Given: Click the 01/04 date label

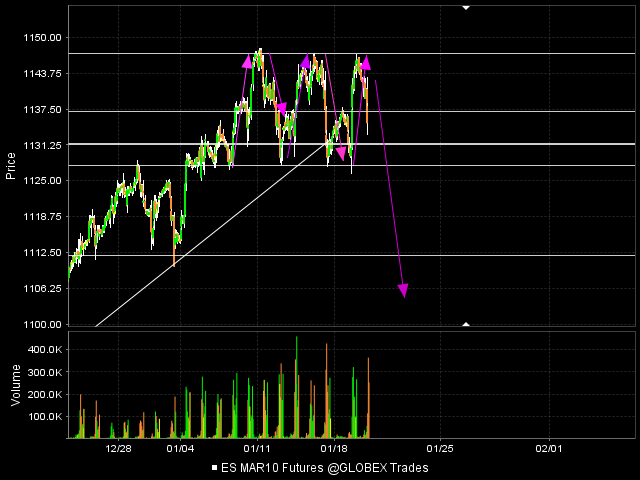Looking at the screenshot, I should [x=180, y=449].
